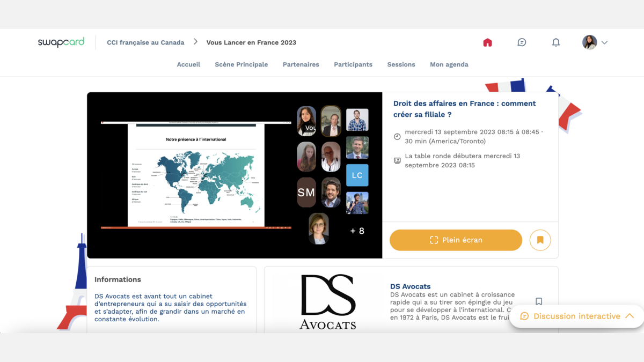Bookmark the DS Avocats partner card

click(539, 302)
